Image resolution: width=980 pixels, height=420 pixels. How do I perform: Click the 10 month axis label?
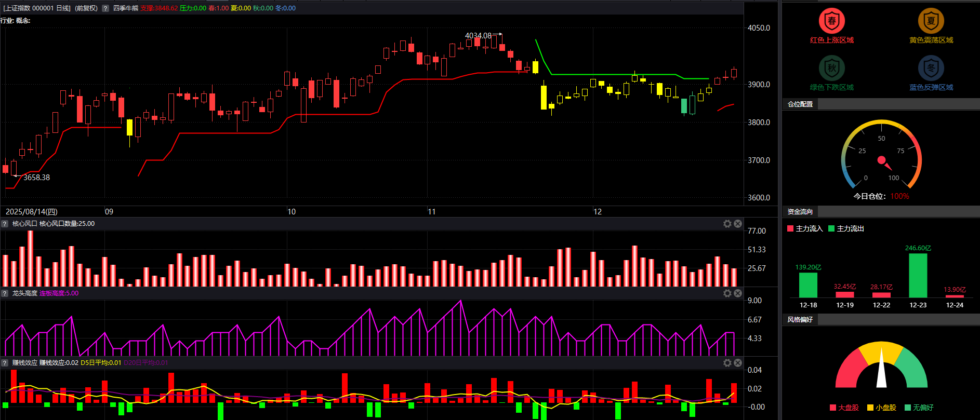click(292, 212)
